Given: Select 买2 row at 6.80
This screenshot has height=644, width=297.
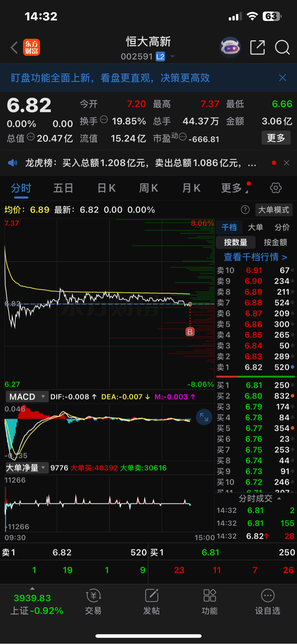Looking at the screenshot, I should tap(255, 396).
